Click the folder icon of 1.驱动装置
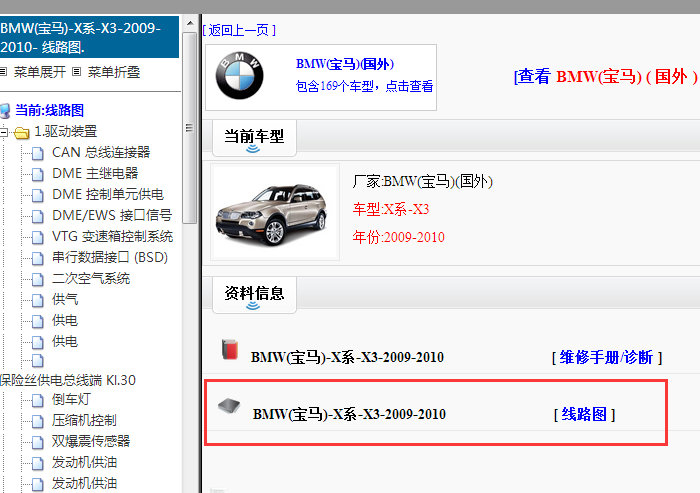Screen dimensions: 700x493 point(21,133)
